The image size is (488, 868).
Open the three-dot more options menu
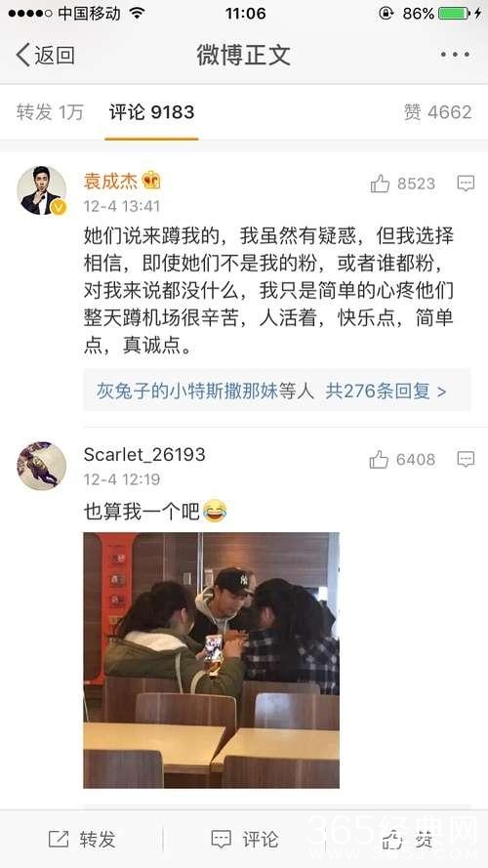pos(455,55)
